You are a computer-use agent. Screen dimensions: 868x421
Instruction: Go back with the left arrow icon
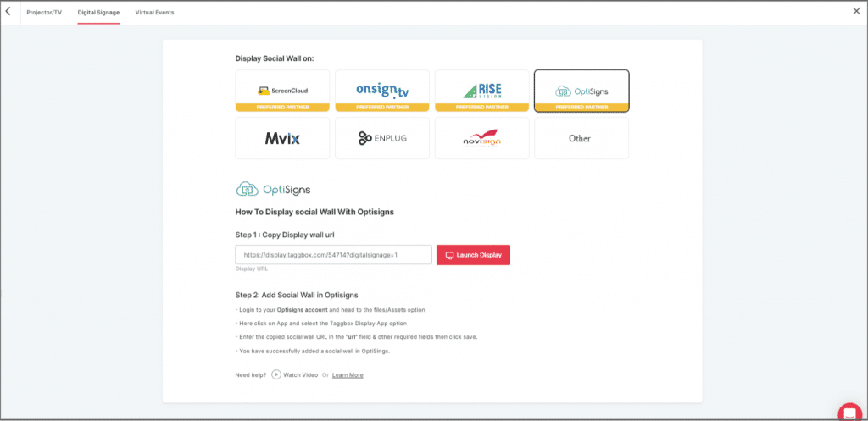pos(8,12)
